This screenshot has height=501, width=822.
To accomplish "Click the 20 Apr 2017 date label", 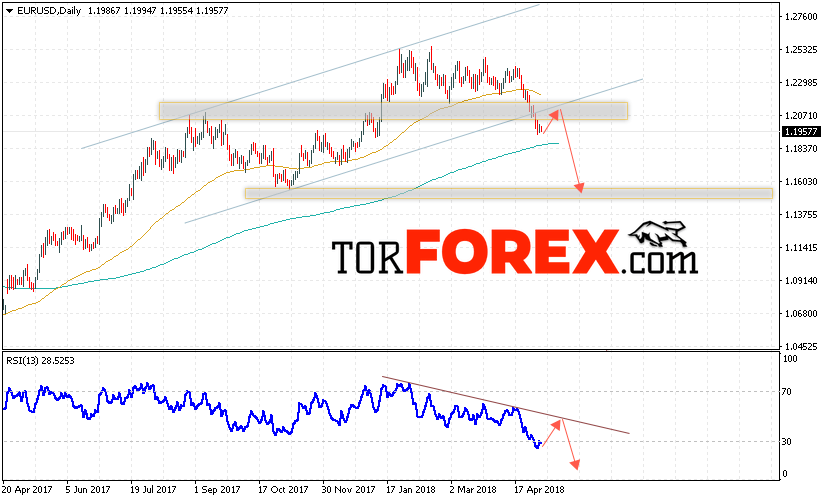I will [x=27, y=490].
